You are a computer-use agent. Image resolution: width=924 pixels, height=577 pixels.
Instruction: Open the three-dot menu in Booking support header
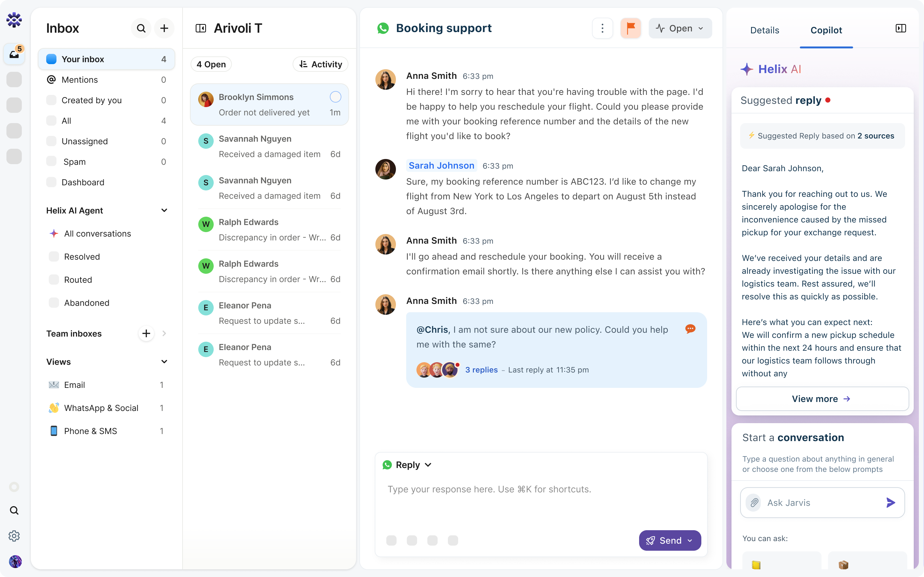tap(603, 28)
